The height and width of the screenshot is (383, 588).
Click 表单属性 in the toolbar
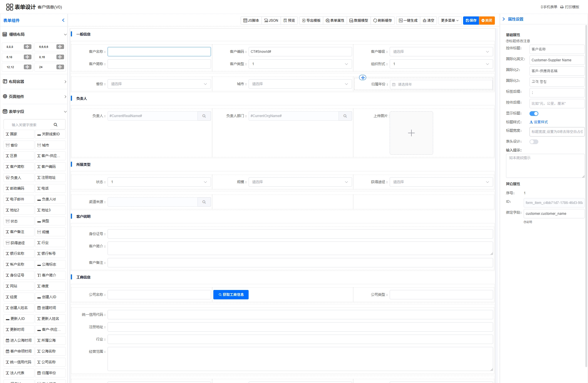coord(335,21)
